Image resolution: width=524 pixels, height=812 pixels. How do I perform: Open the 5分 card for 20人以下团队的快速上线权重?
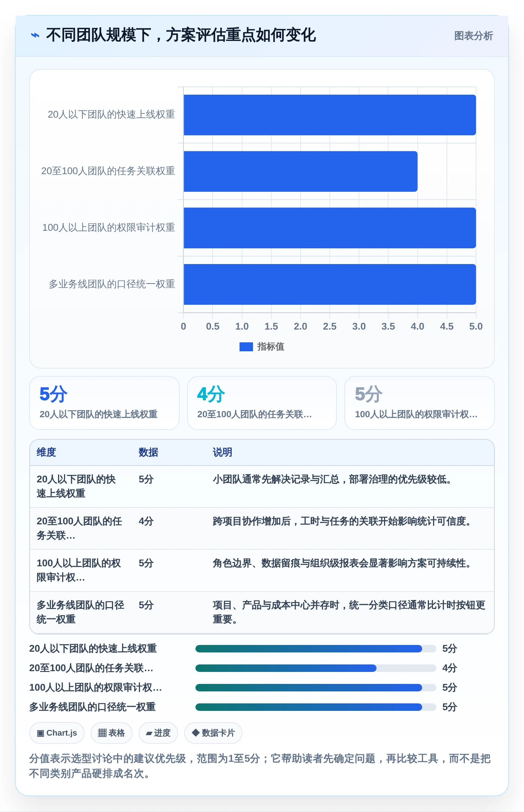point(104,403)
